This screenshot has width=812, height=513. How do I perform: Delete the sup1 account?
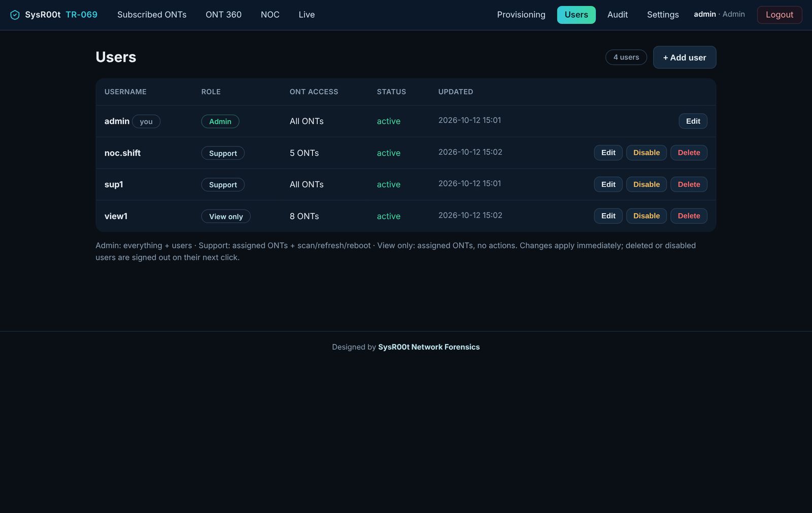[689, 184]
